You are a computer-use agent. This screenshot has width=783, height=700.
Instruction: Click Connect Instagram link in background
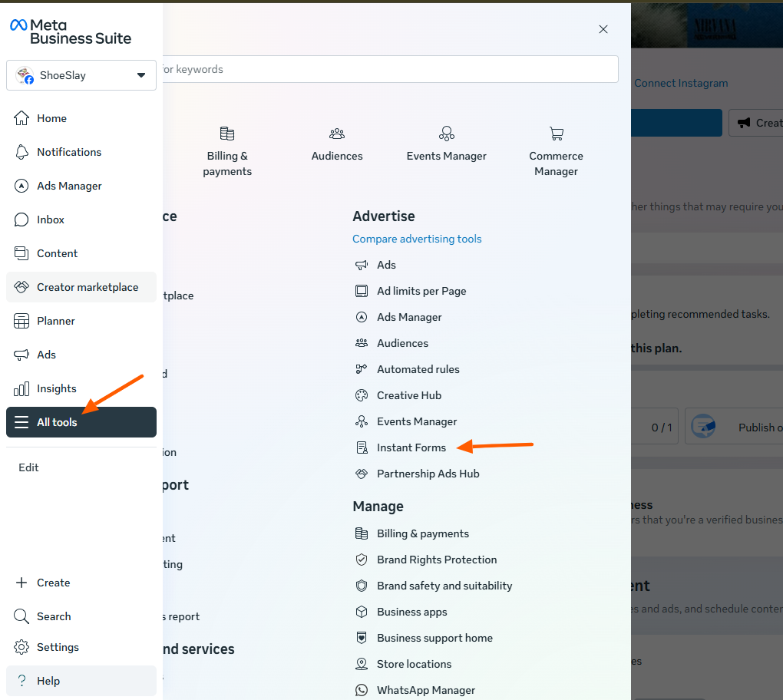(681, 84)
